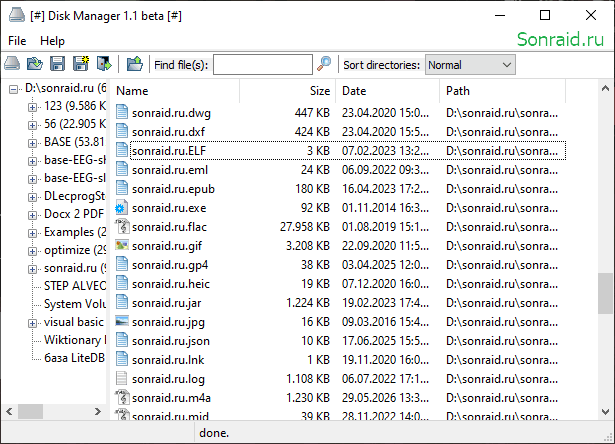Click the picture icon of sonraid.ru.gif
The width and height of the screenshot is (615, 444).
(122, 246)
